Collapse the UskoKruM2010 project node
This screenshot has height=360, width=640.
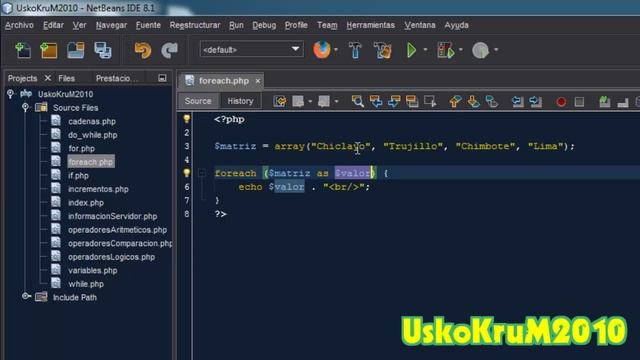tap(10, 94)
